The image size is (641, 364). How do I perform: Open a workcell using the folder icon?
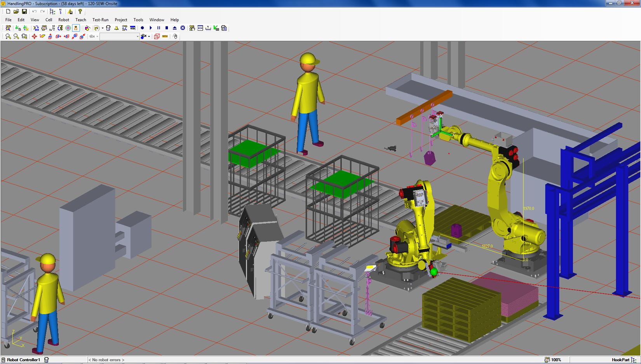pyautogui.click(x=16, y=12)
